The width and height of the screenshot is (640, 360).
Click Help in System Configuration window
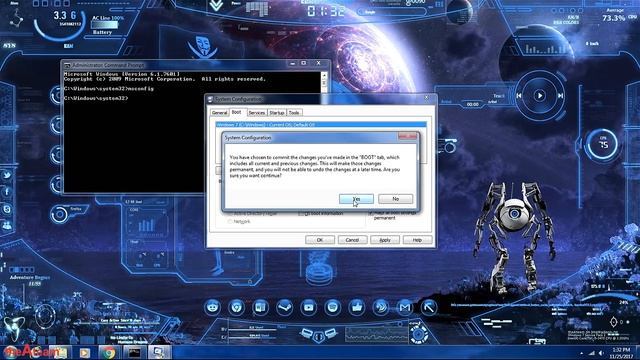[417, 240]
